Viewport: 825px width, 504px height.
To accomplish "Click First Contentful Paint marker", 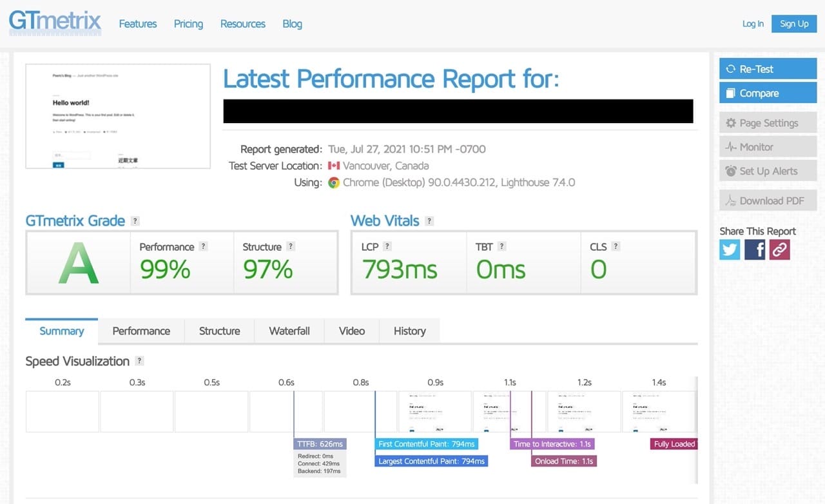I will point(427,444).
